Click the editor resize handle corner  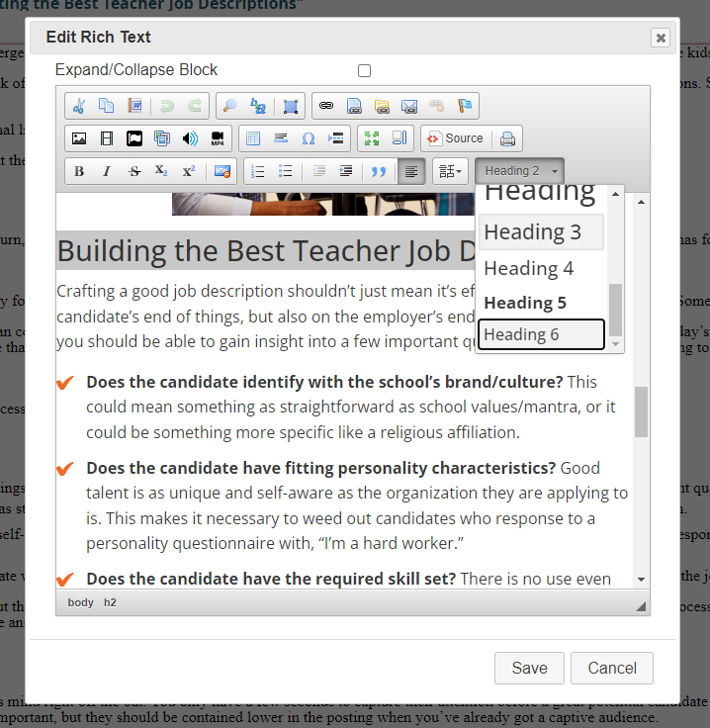click(x=642, y=606)
